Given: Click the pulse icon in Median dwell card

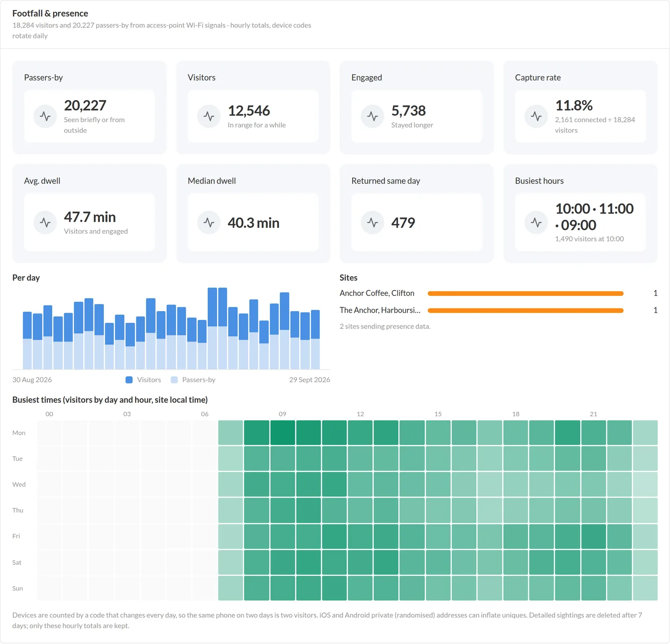Looking at the screenshot, I should click(209, 223).
